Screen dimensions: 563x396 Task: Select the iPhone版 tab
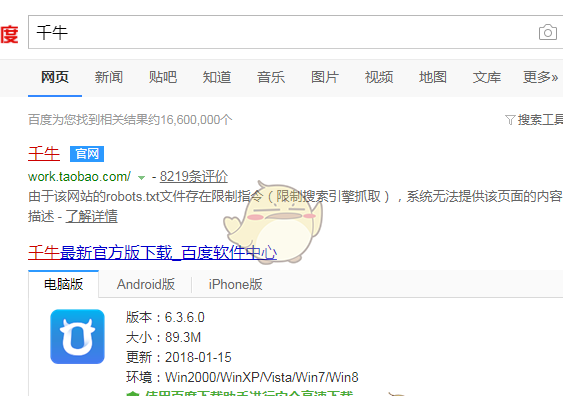coord(236,284)
